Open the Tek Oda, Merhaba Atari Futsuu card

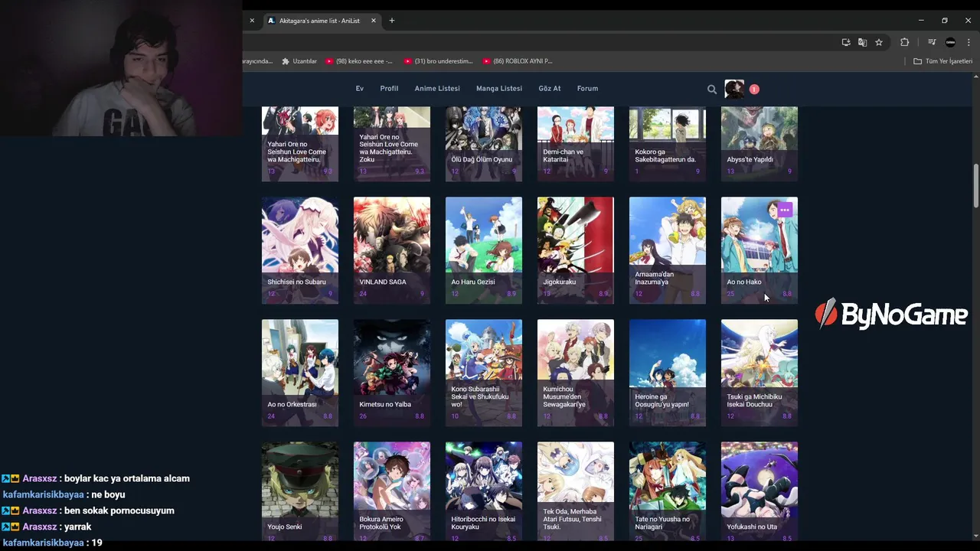[576, 492]
